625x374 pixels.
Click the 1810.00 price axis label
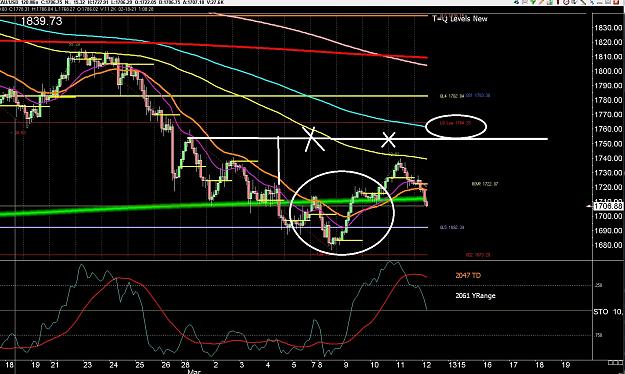(608, 57)
